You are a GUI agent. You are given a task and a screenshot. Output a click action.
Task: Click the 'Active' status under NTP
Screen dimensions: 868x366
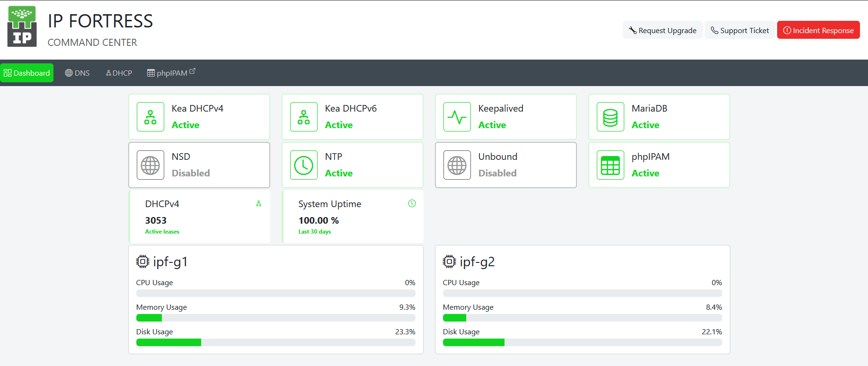pos(339,173)
